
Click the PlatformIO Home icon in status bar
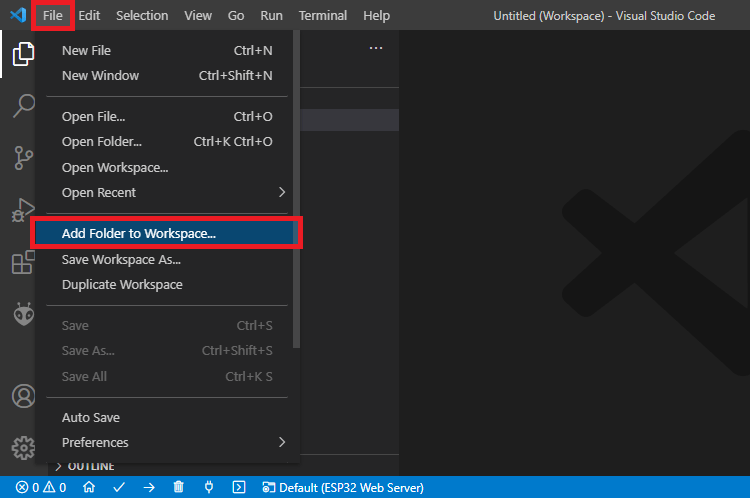click(x=89, y=488)
